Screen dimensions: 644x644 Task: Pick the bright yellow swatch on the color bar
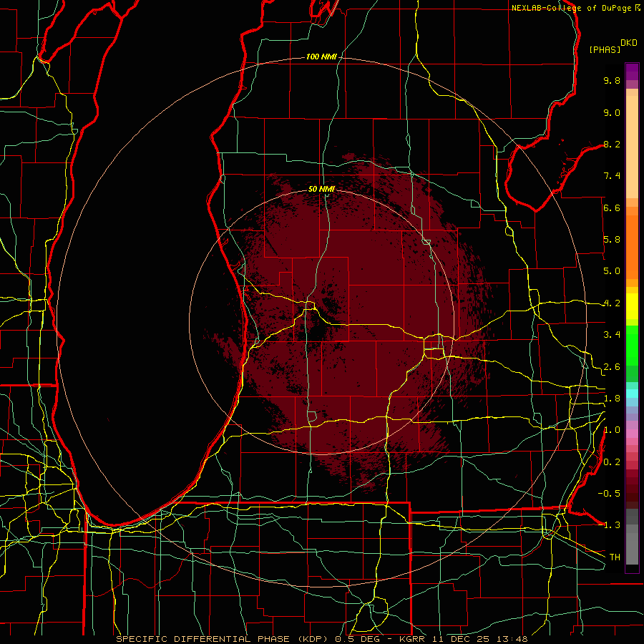tap(632, 306)
